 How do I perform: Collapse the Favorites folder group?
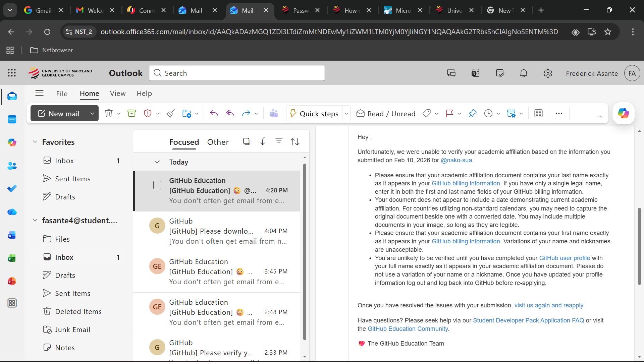[x=35, y=142]
